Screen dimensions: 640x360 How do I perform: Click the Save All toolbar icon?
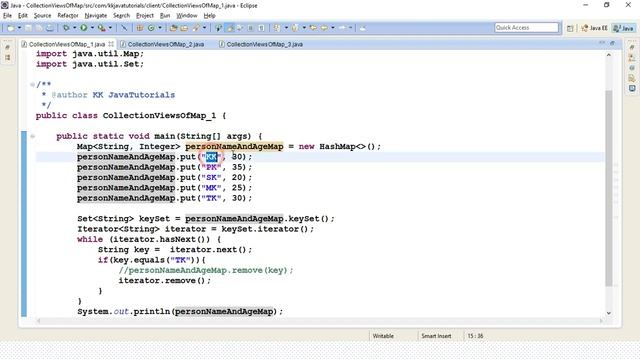(x=39, y=28)
